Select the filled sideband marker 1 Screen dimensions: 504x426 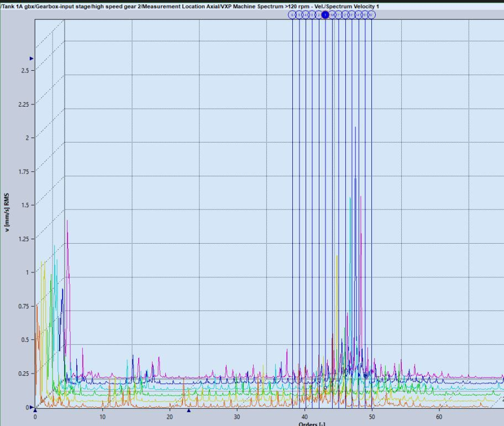click(326, 15)
